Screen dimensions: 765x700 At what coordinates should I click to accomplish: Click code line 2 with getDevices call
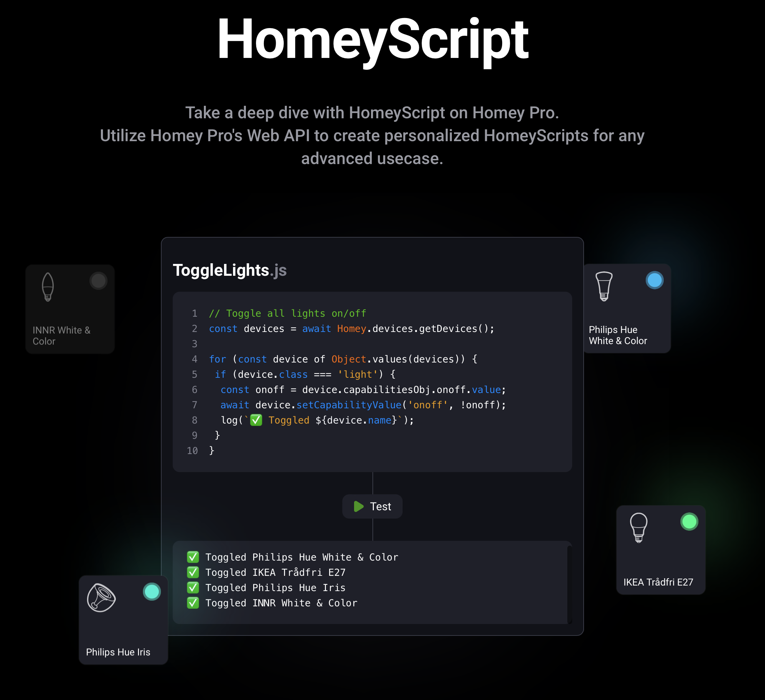point(351,329)
